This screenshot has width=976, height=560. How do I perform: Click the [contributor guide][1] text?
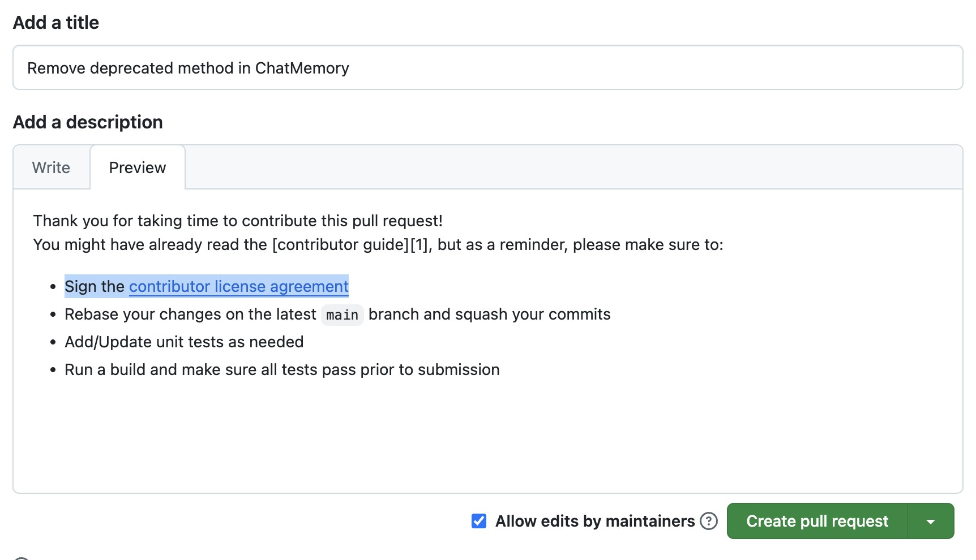tap(350, 244)
